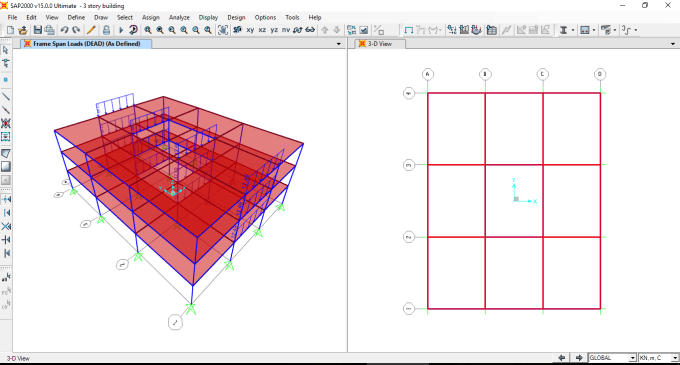Open the Options menu
The width and height of the screenshot is (680, 365).
coord(265,17)
